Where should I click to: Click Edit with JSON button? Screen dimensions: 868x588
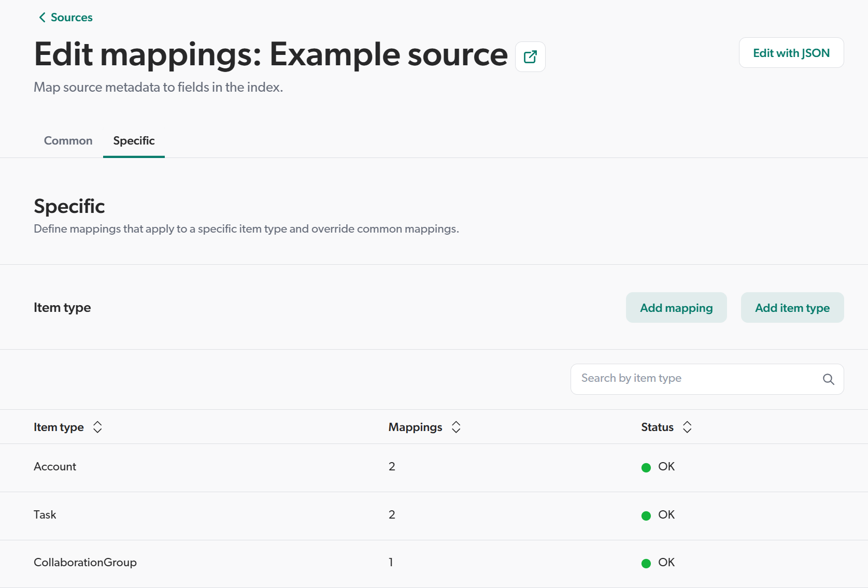tap(791, 53)
